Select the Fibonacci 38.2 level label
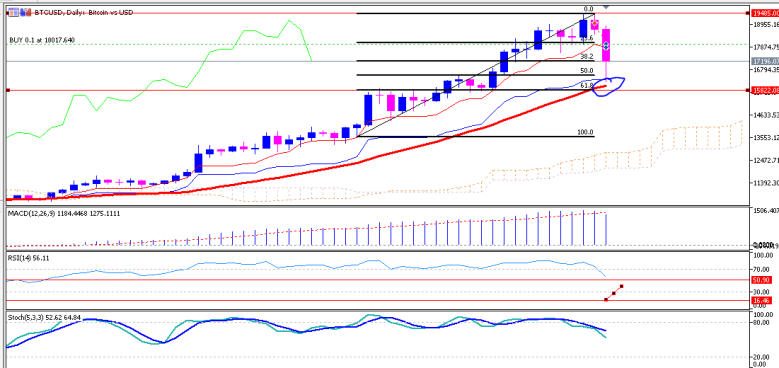779x368 pixels. pyautogui.click(x=588, y=56)
